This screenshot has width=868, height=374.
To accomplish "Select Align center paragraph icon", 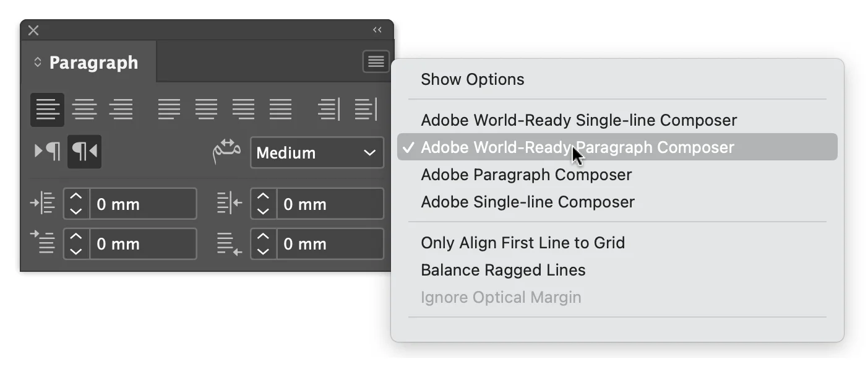I will pos(84,110).
